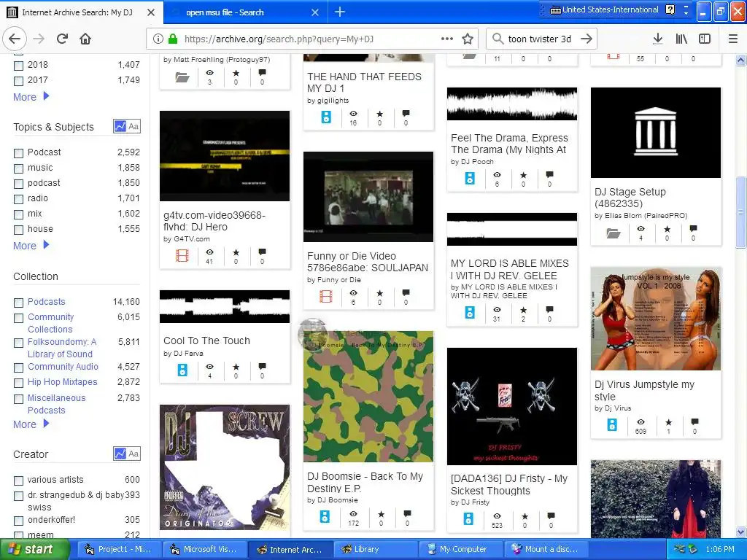Viewport: 747px width, 560px height.
Task: Open the DJ Screw album cover thumbnail
Action: pos(225,467)
